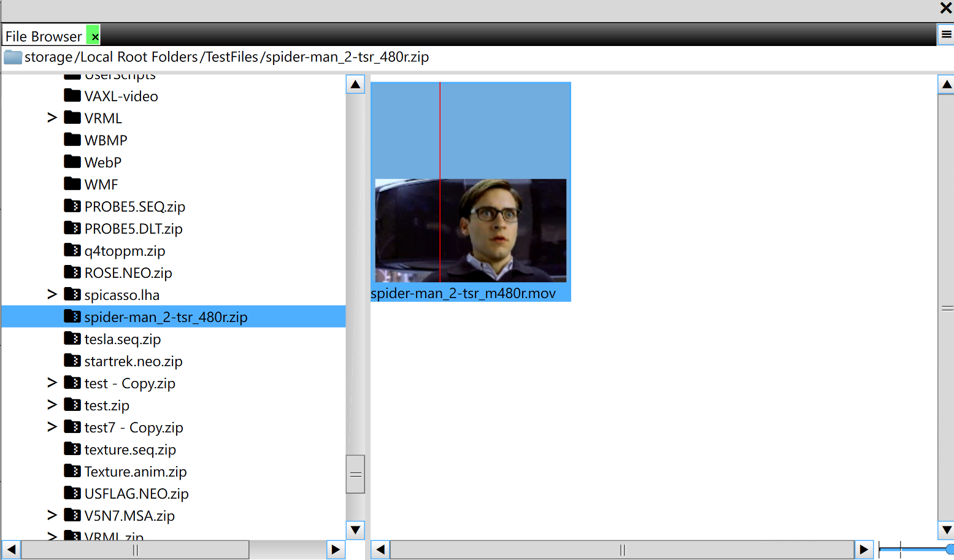
Task: Click the VRML folder icon
Action: (72, 117)
